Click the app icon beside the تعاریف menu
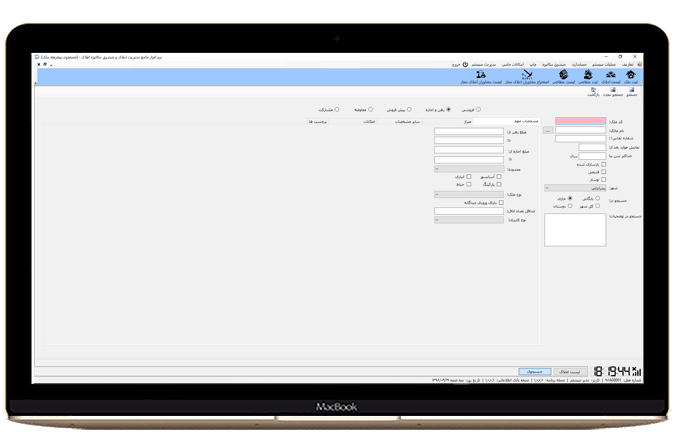The width and height of the screenshot is (675, 439). [640, 65]
